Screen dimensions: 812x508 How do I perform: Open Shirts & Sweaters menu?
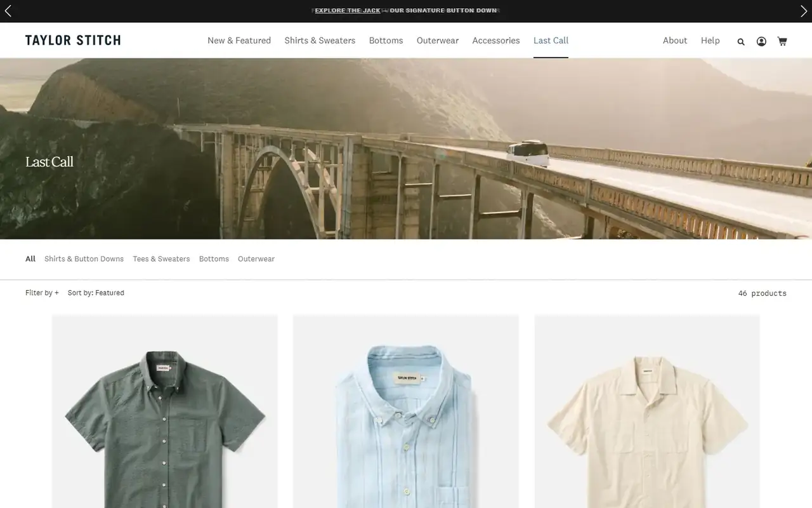pos(320,41)
